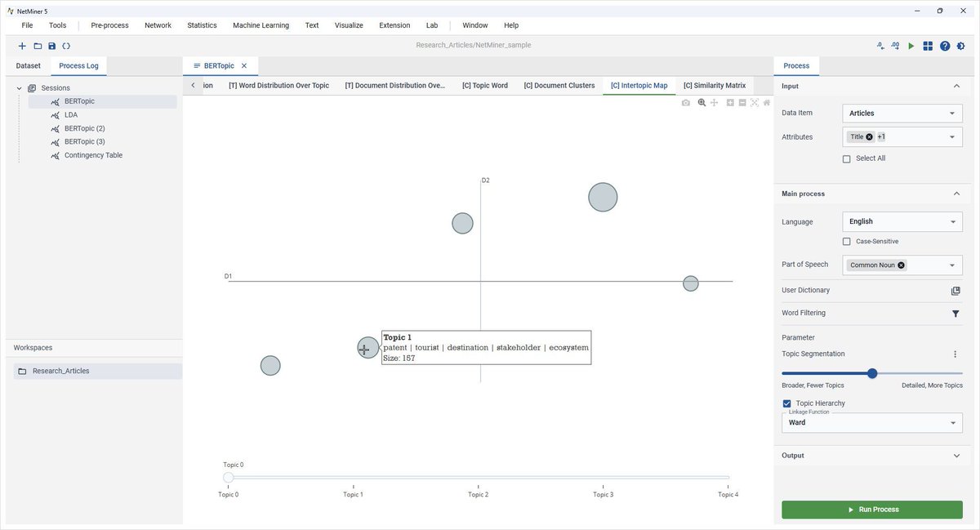Open the Machine Learning menu
Image resolution: width=980 pixels, height=530 pixels.
point(260,25)
